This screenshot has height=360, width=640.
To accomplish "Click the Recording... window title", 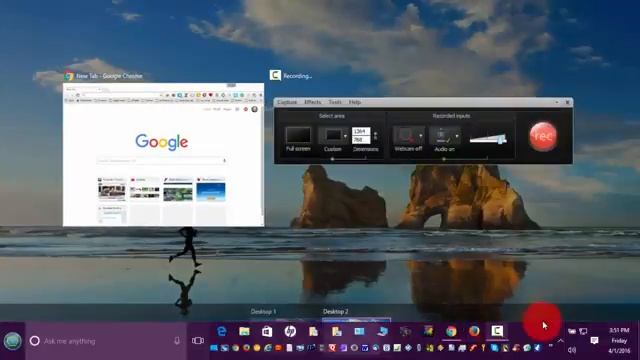I will (297, 76).
